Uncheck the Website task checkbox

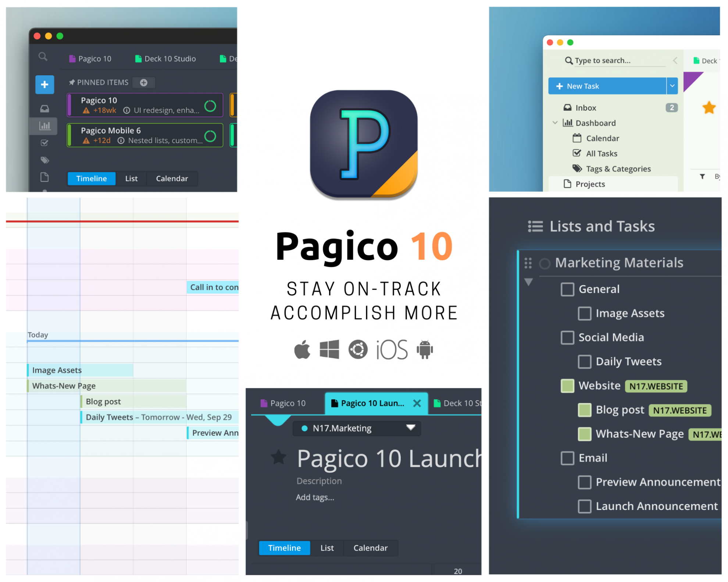567,386
